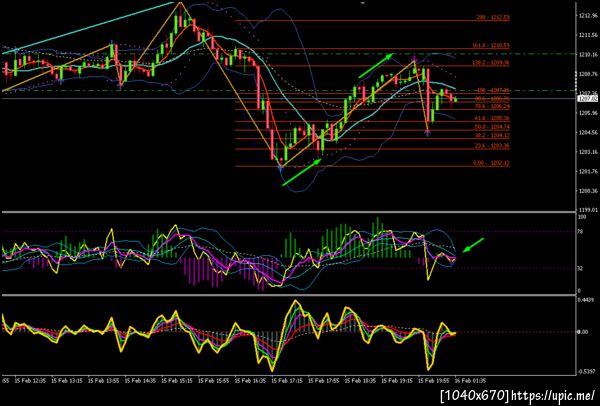Select the 23.6 Fibonacci level label
This screenshot has width=600, height=406.
pos(492,146)
